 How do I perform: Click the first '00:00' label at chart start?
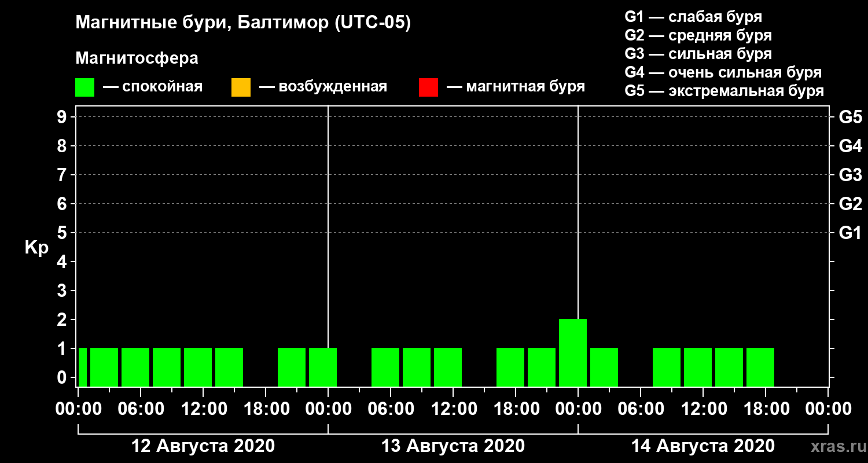click(x=78, y=409)
